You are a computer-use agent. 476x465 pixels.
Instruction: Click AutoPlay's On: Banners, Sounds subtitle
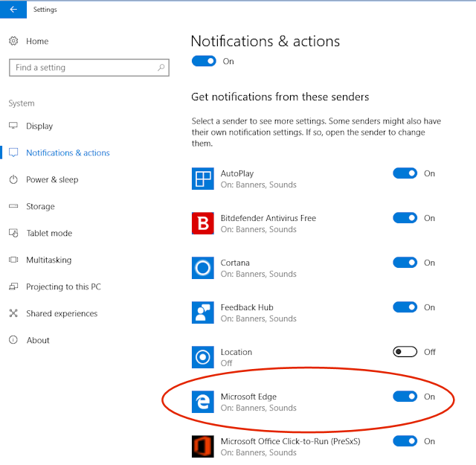258,185
